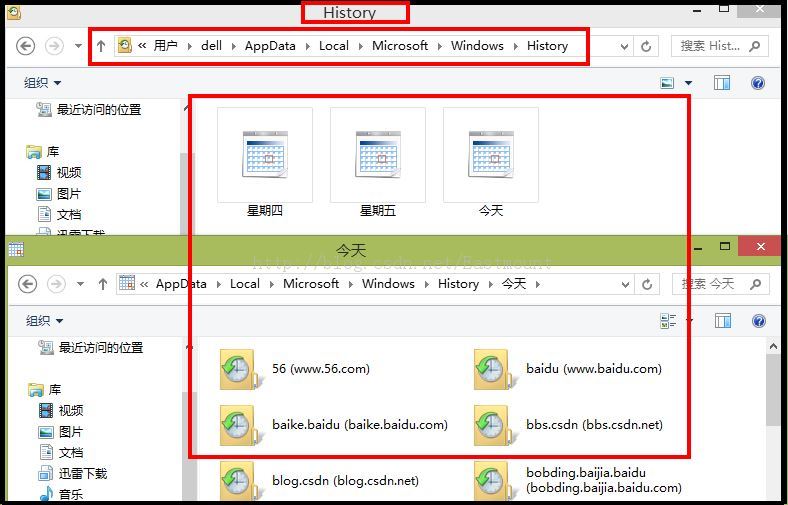The width and height of the screenshot is (788, 505).
Task: Expand chevron after 今天 in address bar
Action: [x=538, y=284]
